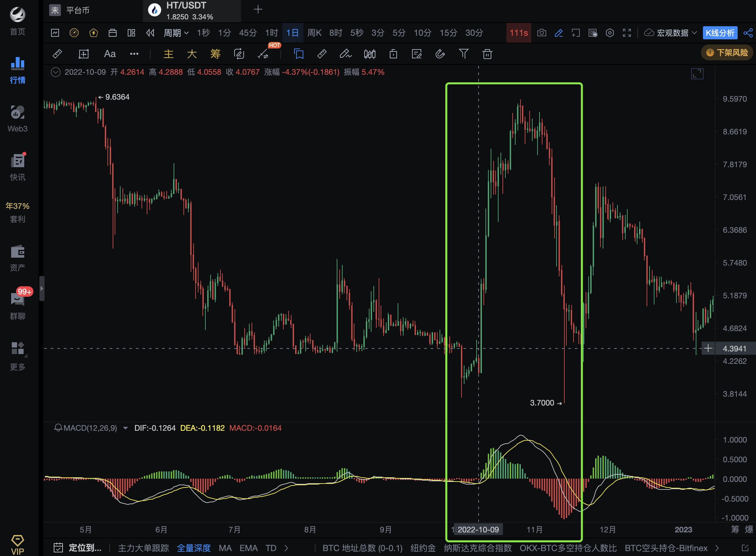The height and width of the screenshot is (556, 756).
Task: Toggle the MACD alert bell
Action: (x=58, y=428)
